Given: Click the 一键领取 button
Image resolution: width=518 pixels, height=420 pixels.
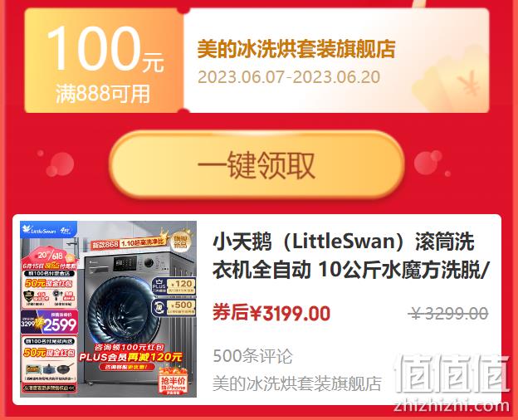Looking at the screenshot, I should (x=257, y=165).
